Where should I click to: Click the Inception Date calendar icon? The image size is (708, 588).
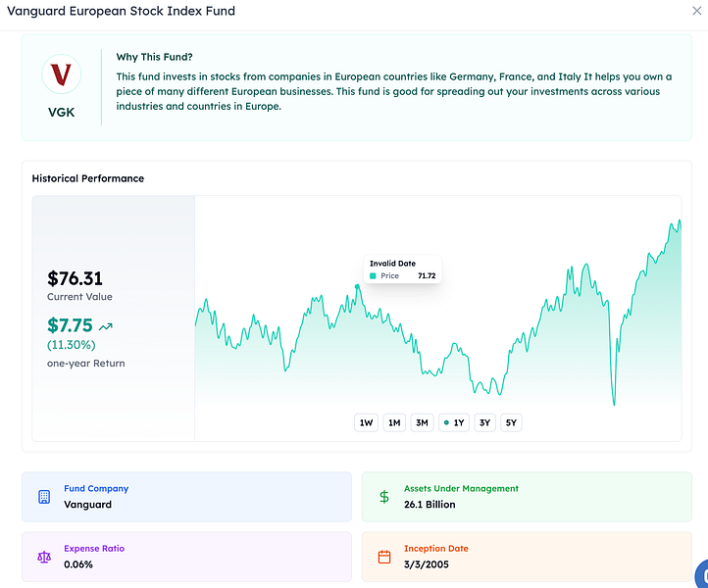tap(384, 557)
